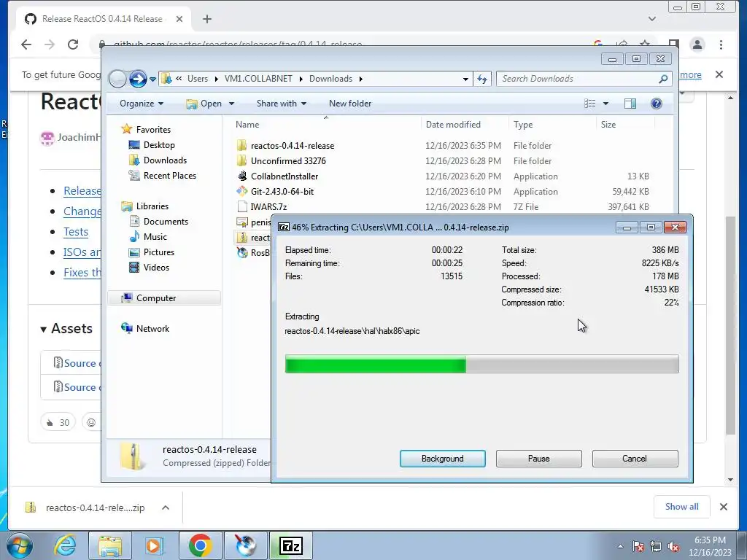Screen dimensions: 747x560
Task: Select the Git-2.43.0-64-bit installer
Action: [x=282, y=192]
